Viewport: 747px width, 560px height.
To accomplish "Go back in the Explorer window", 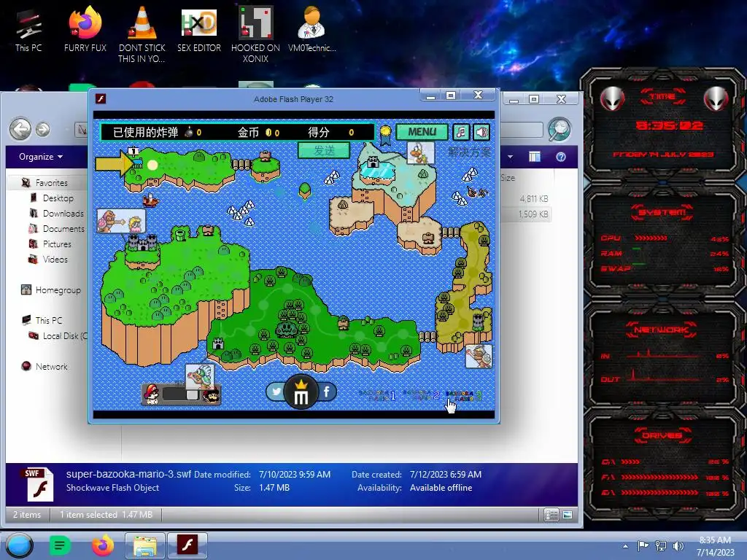I will point(20,129).
